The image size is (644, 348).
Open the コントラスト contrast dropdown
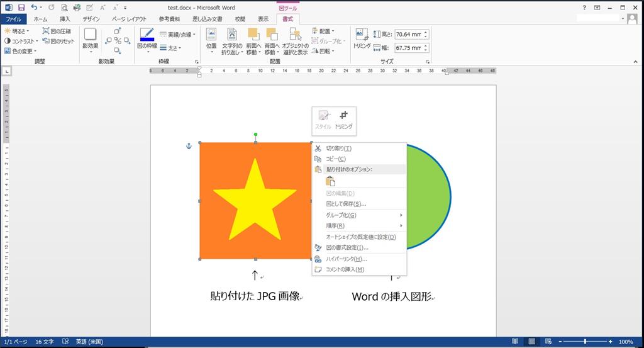21,41
